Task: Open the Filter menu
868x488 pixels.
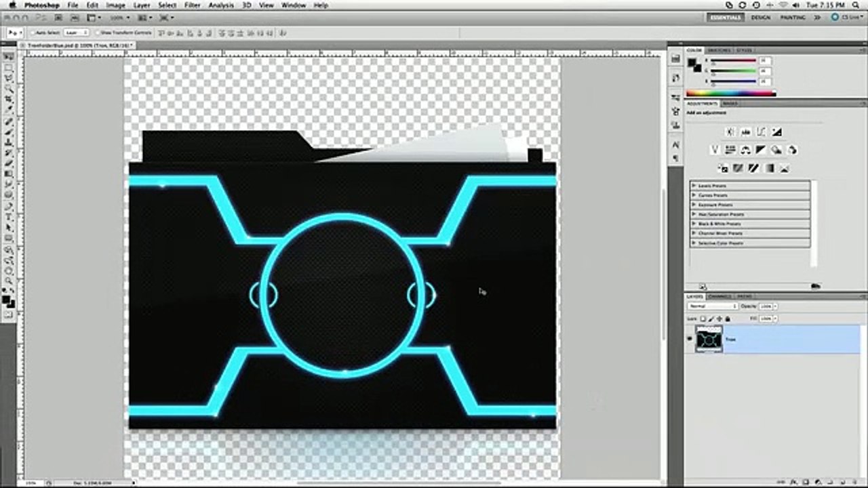Action: (193, 5)
